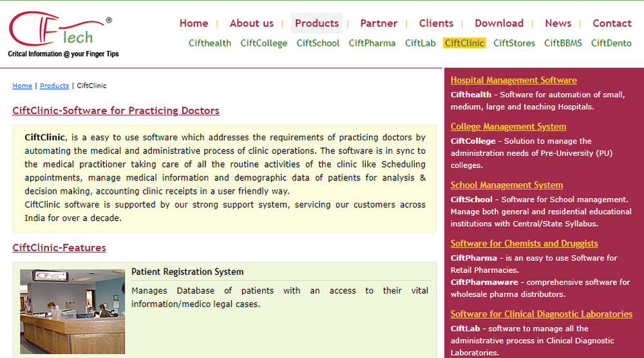
Task: Click bold CiftSchool text in sidebar
Action: [471, 200]
